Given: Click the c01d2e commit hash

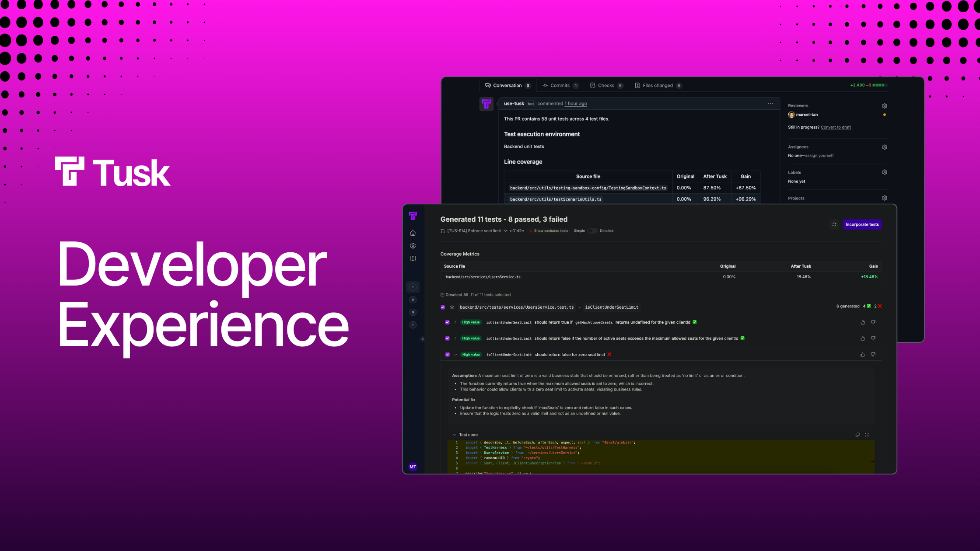Looking at the screenshot, I should click(x=517, y=231).
